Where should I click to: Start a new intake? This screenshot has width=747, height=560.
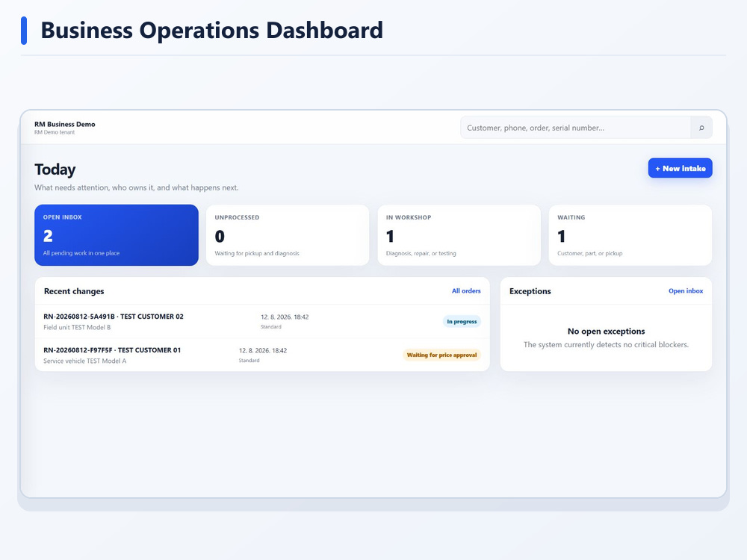pos(680,168)
